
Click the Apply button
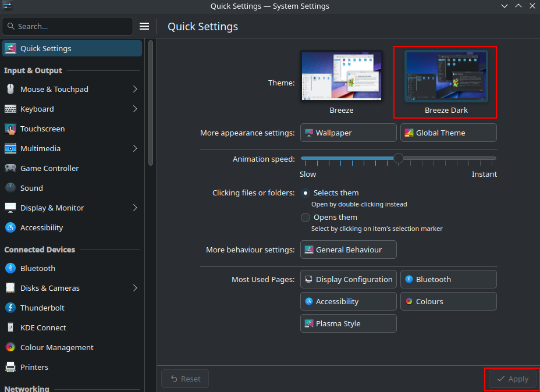point(513,379)
